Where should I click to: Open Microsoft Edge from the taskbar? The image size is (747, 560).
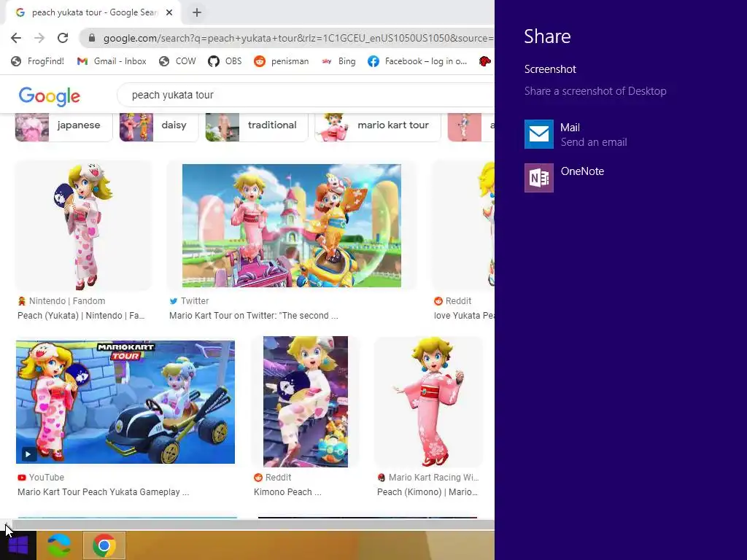pyautogui.click(x=59, y=545)
